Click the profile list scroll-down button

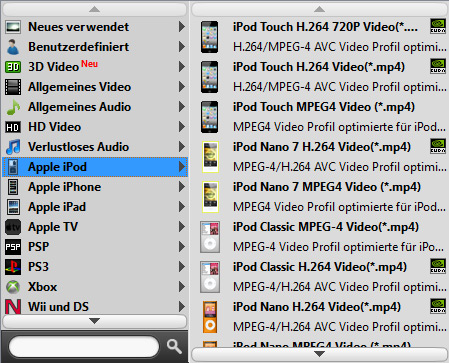[x=320, y=354]
